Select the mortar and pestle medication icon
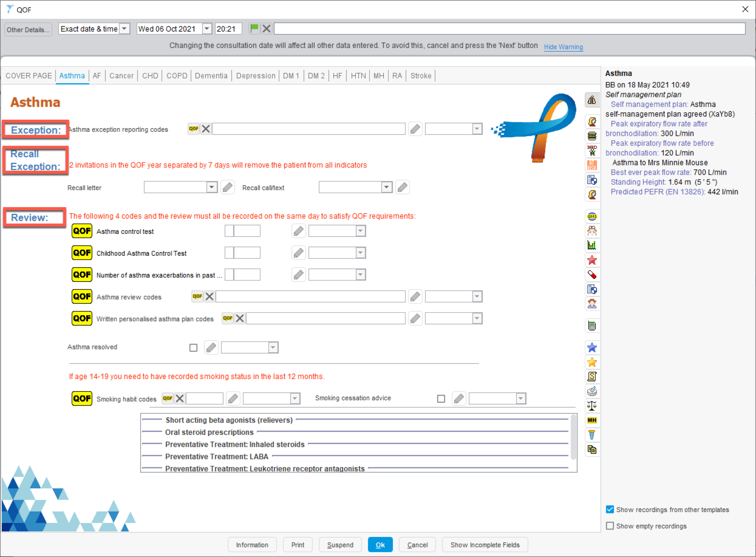The width and height of the screenshot is (756, 557). (592, 391)
